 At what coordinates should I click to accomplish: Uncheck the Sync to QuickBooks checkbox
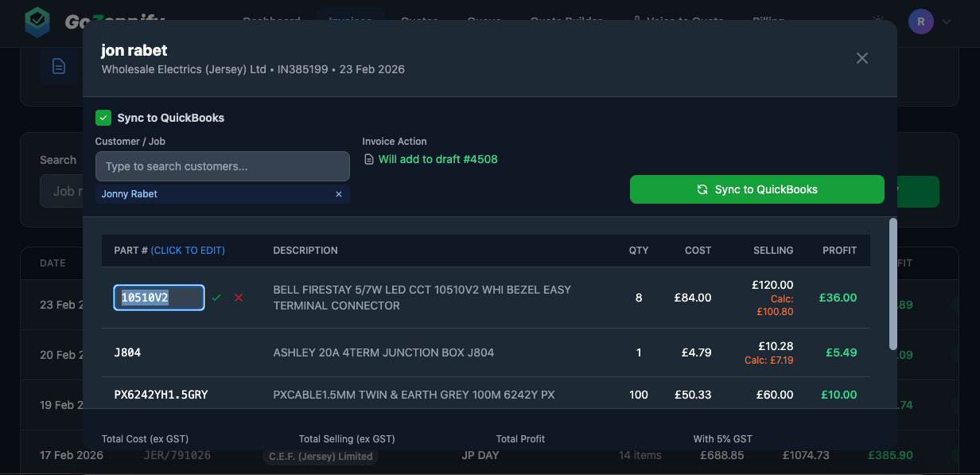[103, 118]
